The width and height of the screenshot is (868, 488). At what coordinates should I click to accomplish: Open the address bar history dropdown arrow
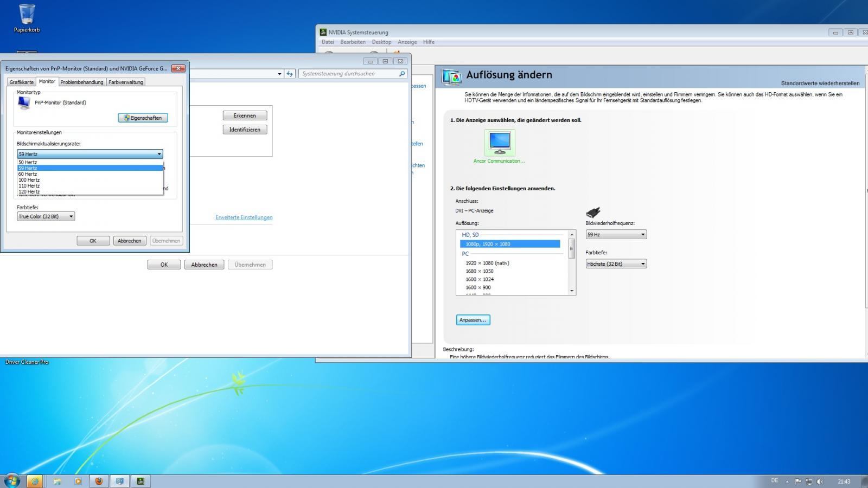pos(279,74)
